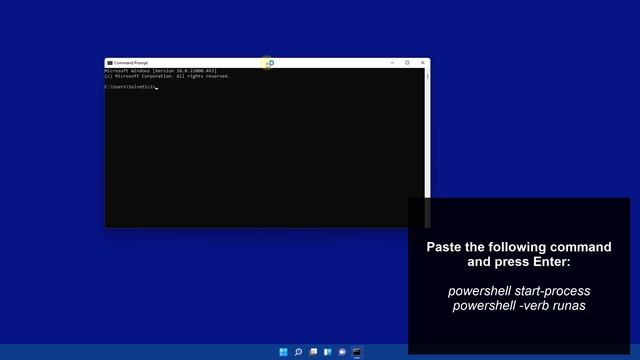Open Task View from the taskbar
This screenshot has height=360, width=640.
(313, 352)
